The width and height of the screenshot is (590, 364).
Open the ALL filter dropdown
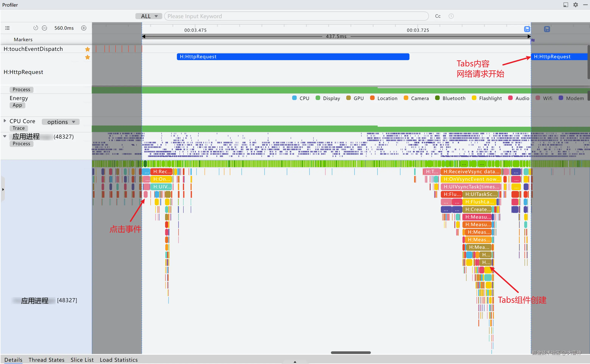[x=149, y=16]
